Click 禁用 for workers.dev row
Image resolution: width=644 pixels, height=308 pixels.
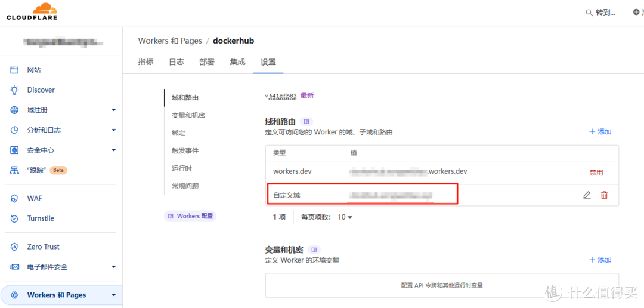pos(596,173)
